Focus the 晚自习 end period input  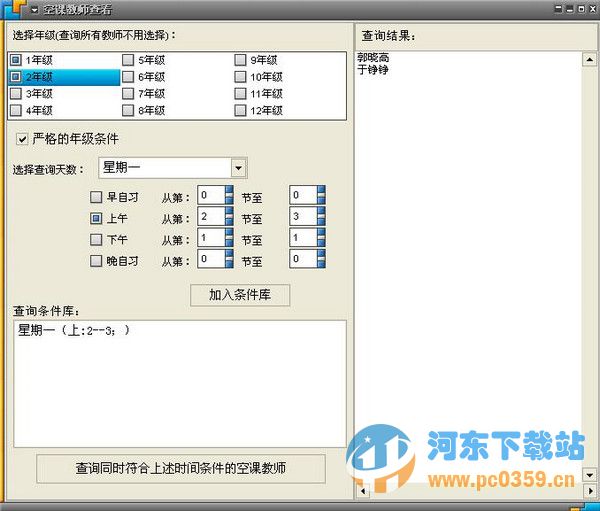pyautogui.click(x=303, y=259)
